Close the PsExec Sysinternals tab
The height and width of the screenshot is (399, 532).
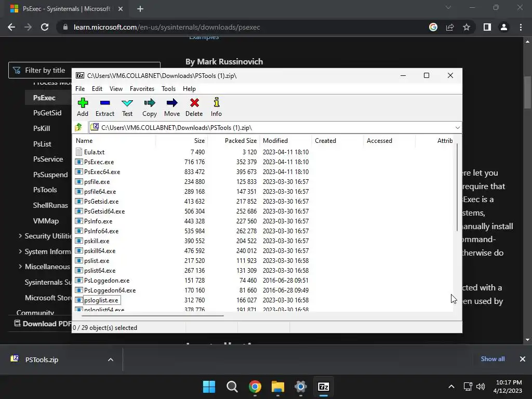point(121,9)
